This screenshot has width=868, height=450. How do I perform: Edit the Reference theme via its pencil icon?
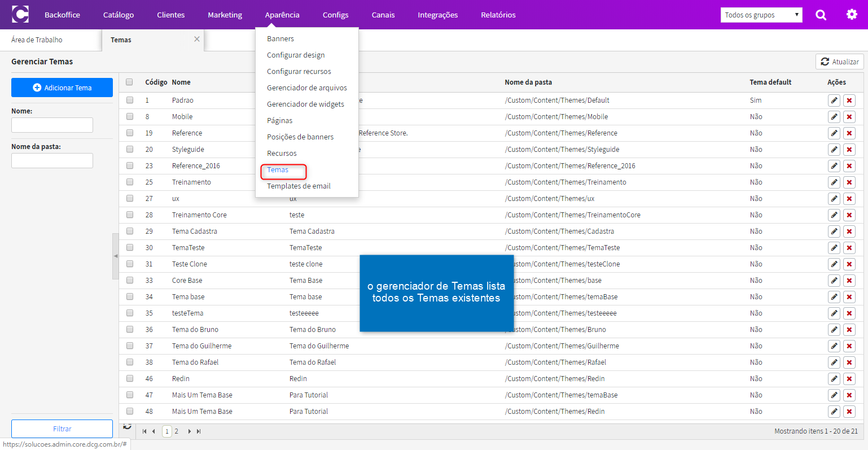pyautogui.click(x=834, y=133)
